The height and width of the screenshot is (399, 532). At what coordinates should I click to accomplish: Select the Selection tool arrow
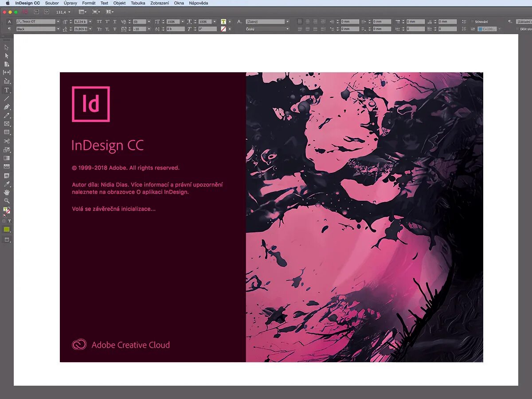point(7,47)
